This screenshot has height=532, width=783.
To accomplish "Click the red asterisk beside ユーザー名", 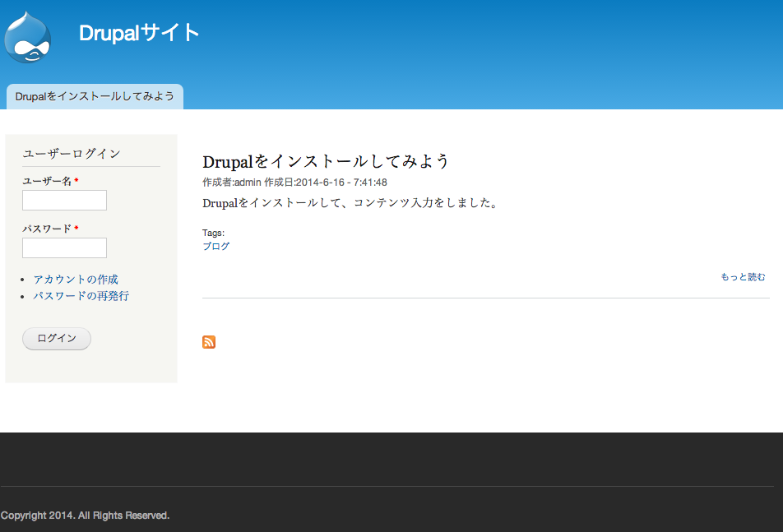I will pos(76,181).
